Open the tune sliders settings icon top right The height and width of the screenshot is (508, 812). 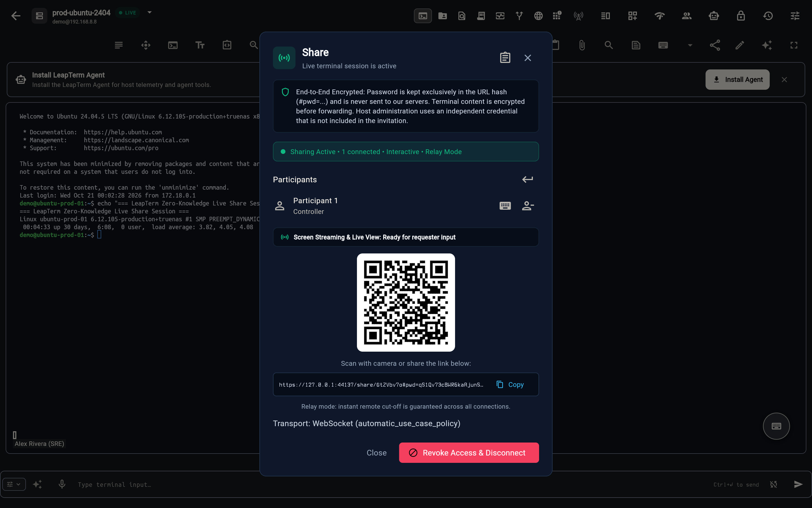click(x=795, y=16)
